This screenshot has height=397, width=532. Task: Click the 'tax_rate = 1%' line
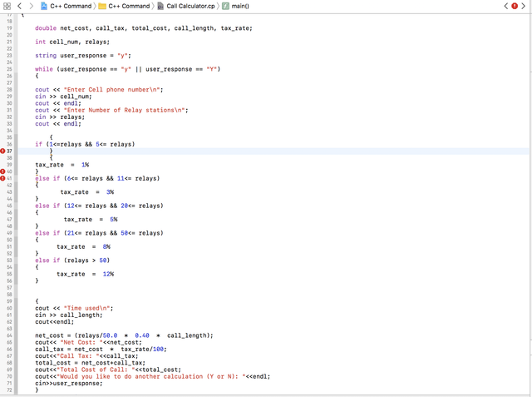(62, 165)
